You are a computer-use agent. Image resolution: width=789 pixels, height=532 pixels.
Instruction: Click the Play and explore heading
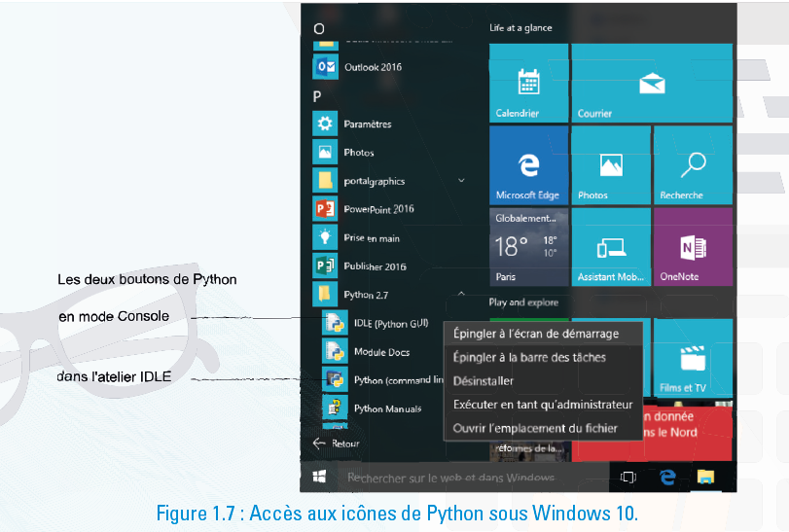[x=523, y=302]
